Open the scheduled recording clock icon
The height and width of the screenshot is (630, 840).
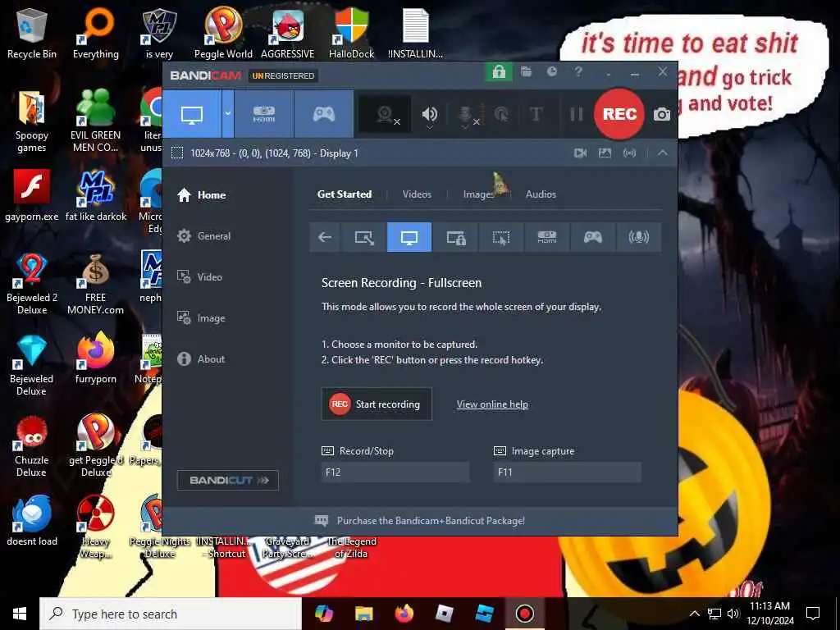pyautogui.click(x=552, y=72)
